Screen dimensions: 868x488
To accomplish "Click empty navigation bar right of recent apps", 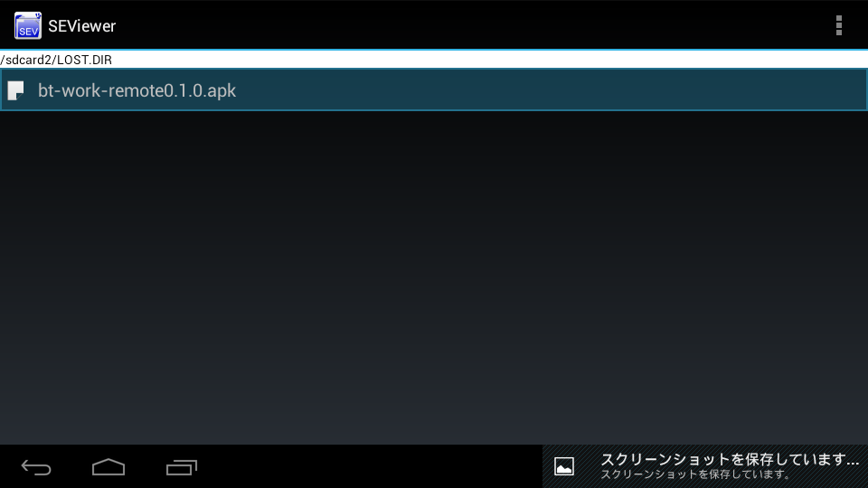I will (x=362, y=467).
